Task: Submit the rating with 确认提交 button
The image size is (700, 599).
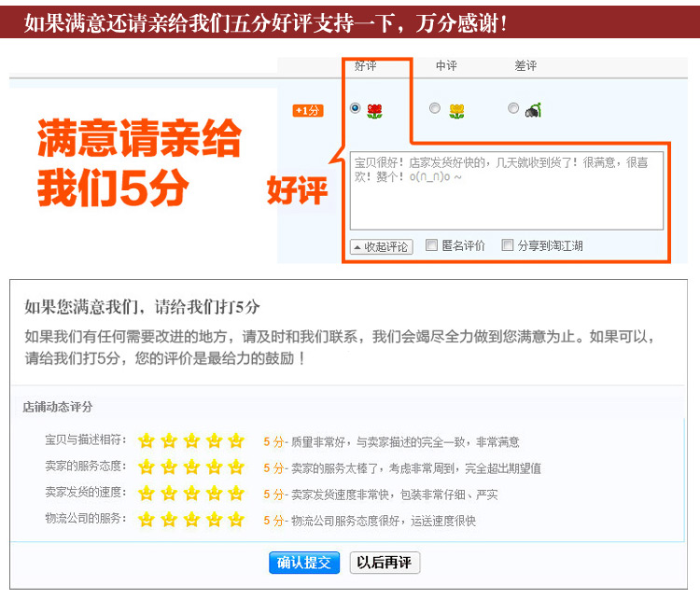Action: click(304, 563)
